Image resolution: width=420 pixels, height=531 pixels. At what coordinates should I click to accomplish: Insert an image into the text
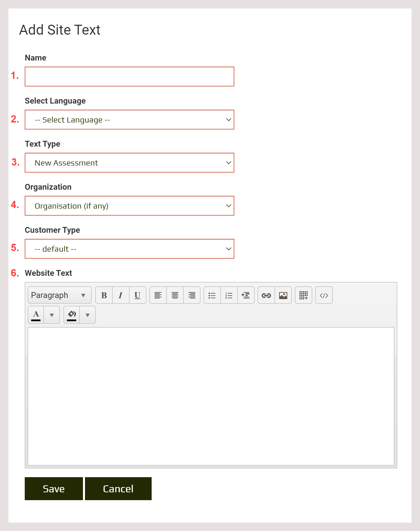(x=283, y=295)
